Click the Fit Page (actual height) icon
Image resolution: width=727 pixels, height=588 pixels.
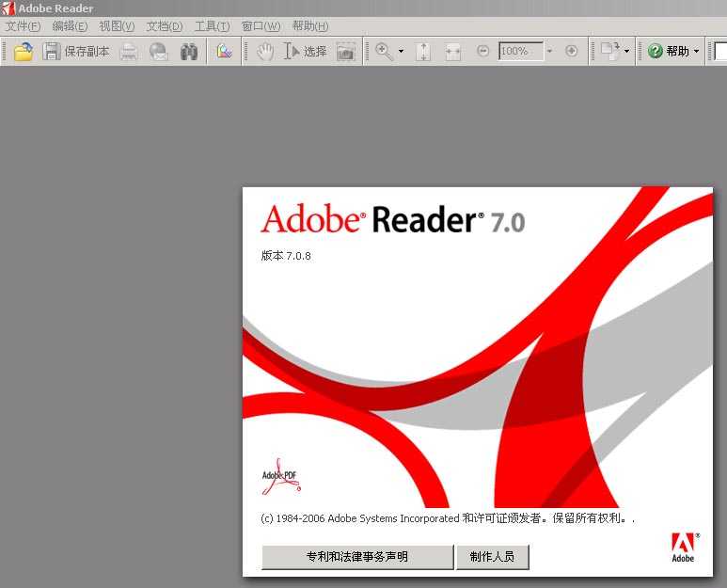[423, 52]
